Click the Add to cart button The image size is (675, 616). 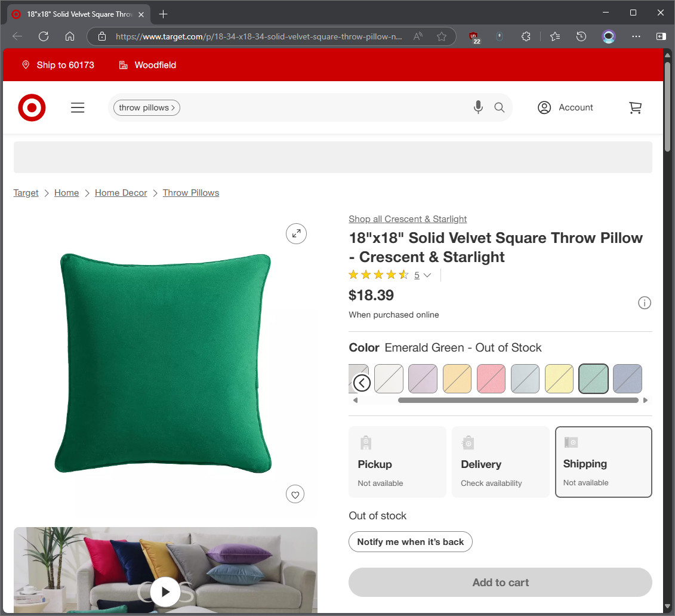click(500, 583)
